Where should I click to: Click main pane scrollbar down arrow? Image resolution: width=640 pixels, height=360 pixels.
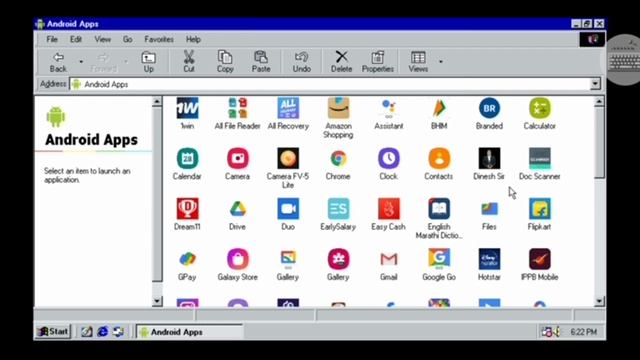599,301
